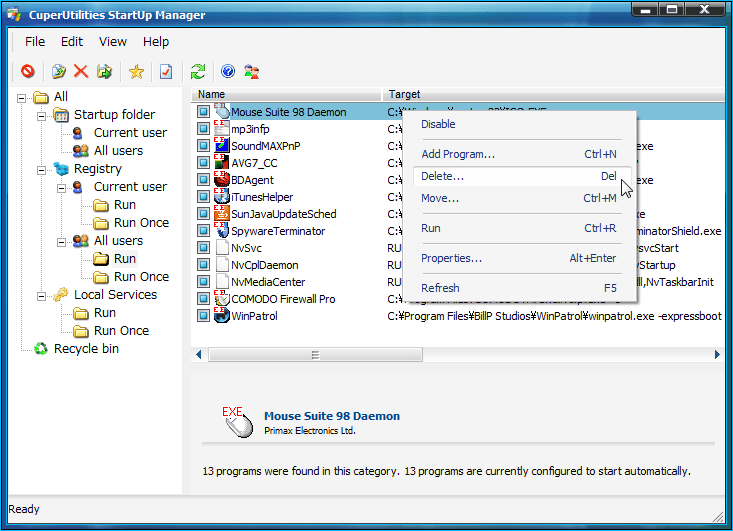
Task: Toggle the BDAgent startup checkbox
Action: (203, 179)
